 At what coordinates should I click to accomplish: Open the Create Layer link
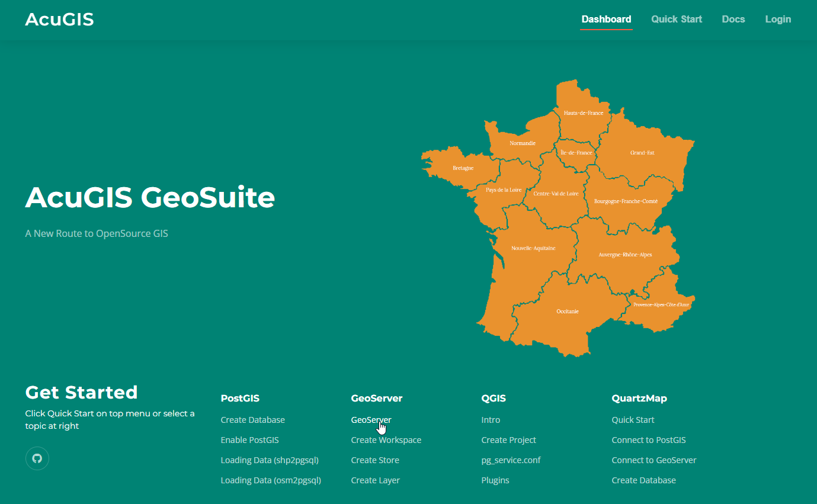coord(375,480)
